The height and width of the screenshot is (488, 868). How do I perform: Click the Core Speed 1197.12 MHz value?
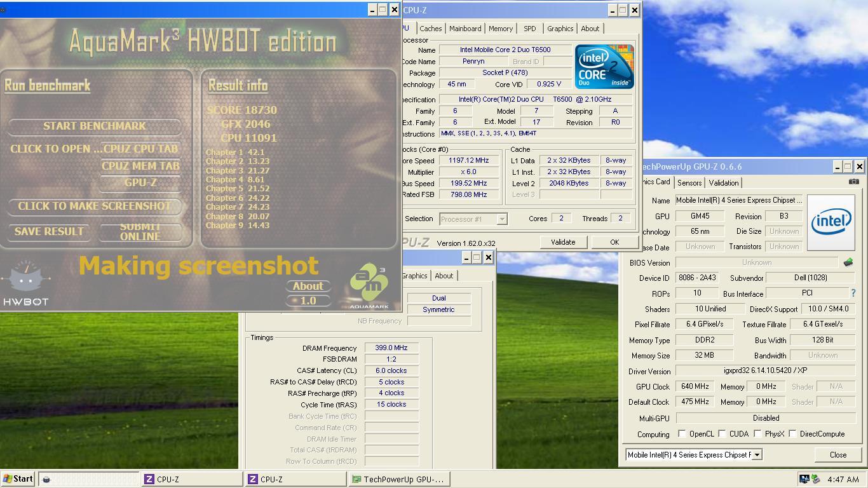469,161
